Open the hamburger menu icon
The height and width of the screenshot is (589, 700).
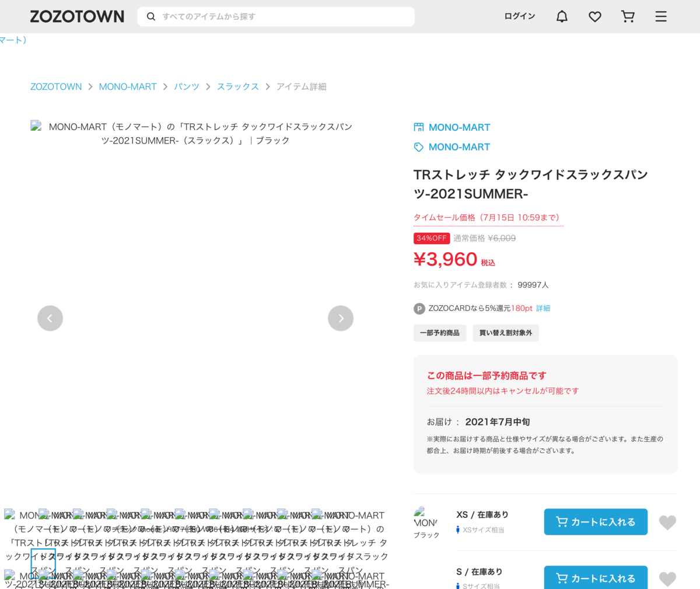tap(661, 16)
